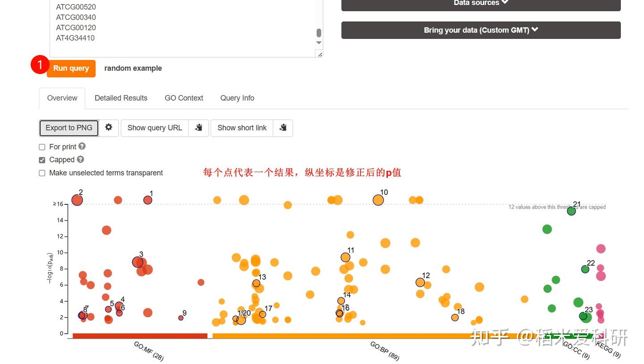This screenshot has width=644, height=364.
Task: Switch to the Detailed Results tab
Action: (x=121, y=98)
